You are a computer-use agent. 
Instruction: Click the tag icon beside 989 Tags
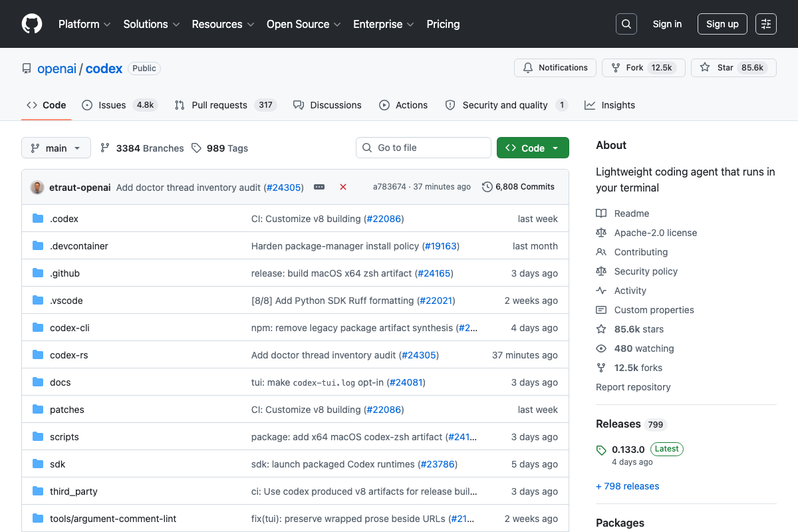pos(196,148)
